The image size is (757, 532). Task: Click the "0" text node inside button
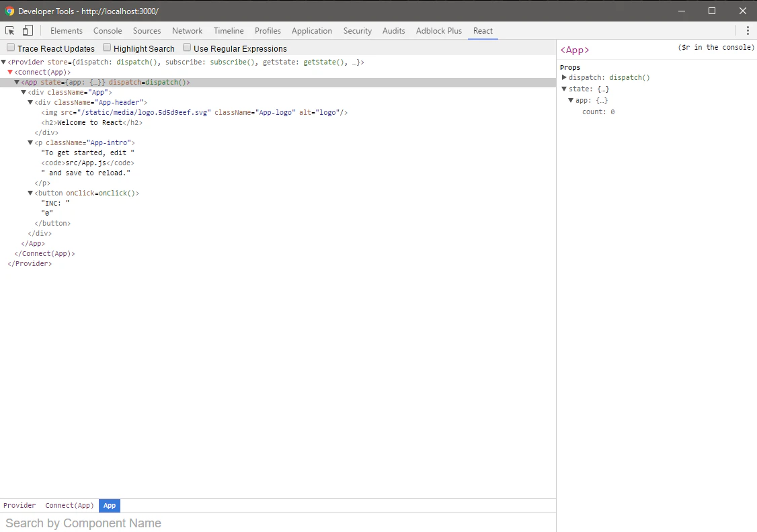[47, 214]
